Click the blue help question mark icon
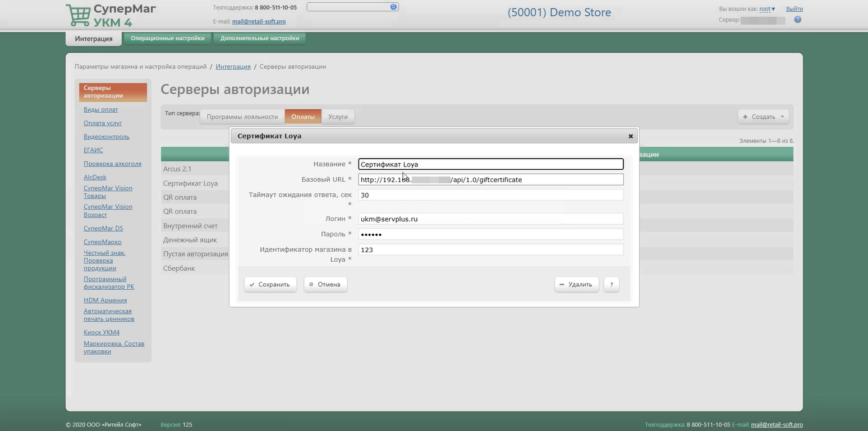 (797, 20)
